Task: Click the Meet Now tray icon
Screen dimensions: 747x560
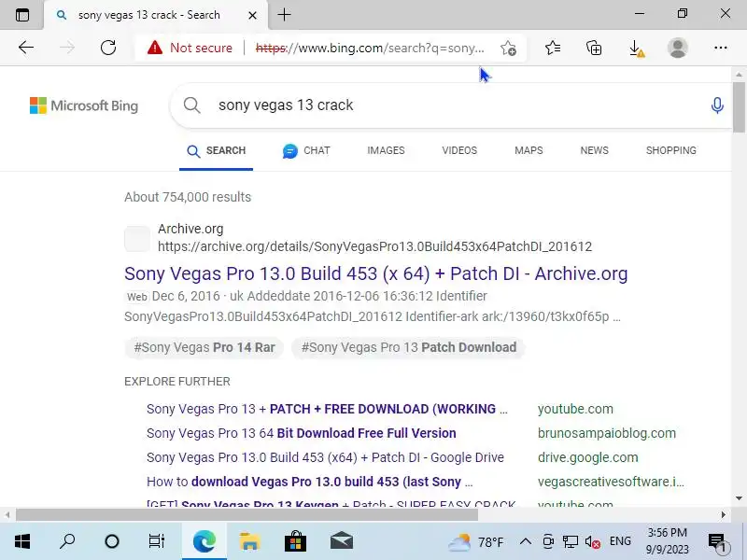Action: coord(548,541)
